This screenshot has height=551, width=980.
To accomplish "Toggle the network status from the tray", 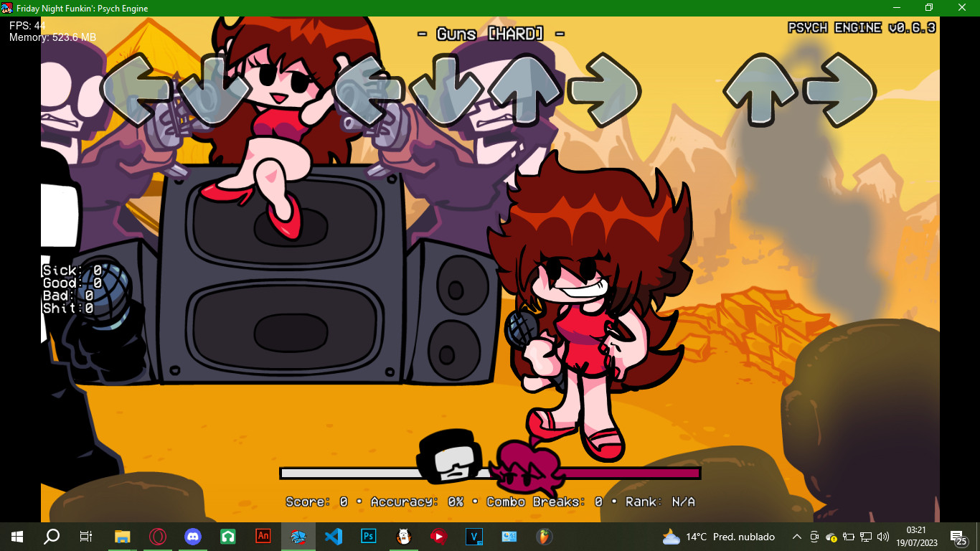I will (x=867, y=536).
